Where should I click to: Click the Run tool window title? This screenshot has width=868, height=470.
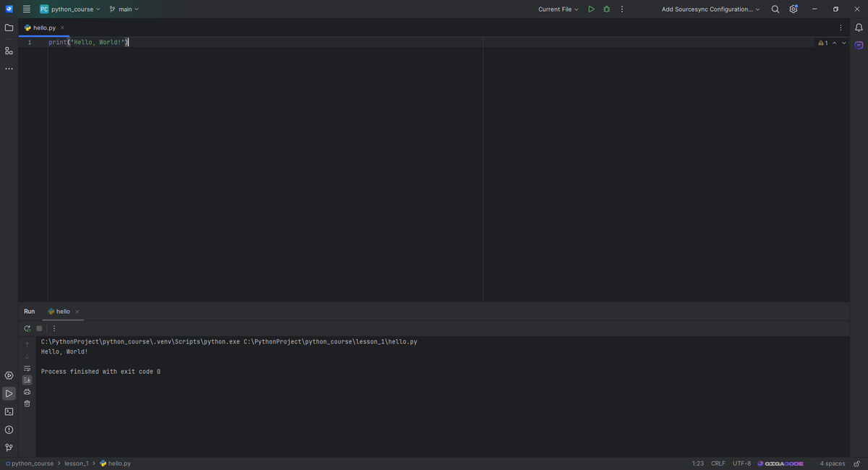click(x=29, y=312)
